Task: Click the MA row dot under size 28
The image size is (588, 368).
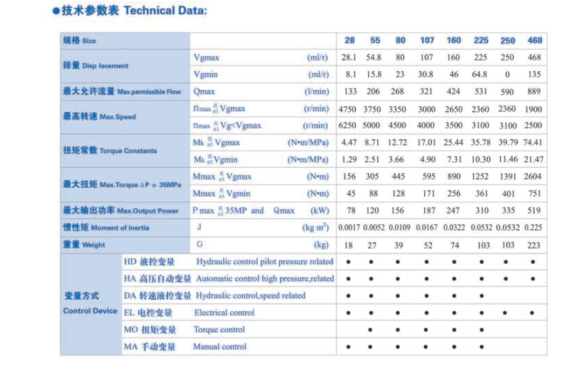Action: 349,346
